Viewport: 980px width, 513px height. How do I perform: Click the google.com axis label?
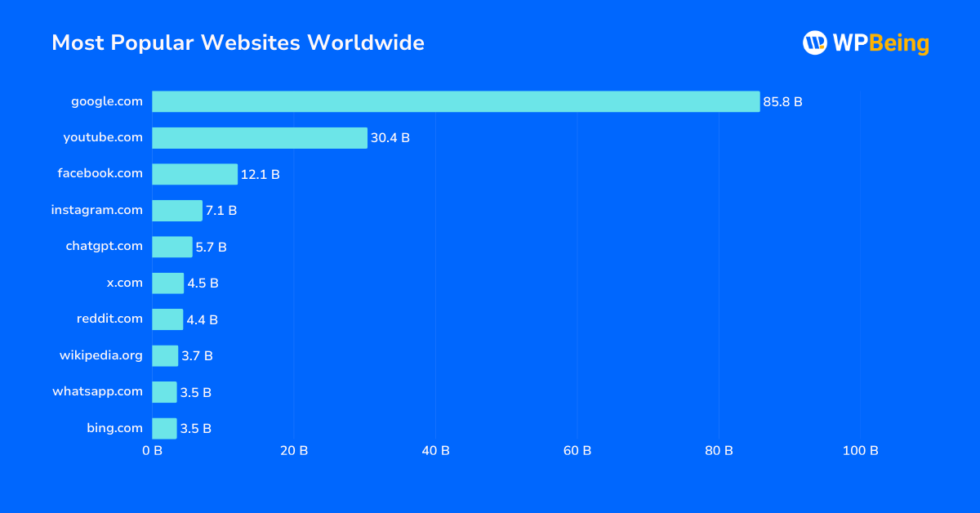(106, 101)
